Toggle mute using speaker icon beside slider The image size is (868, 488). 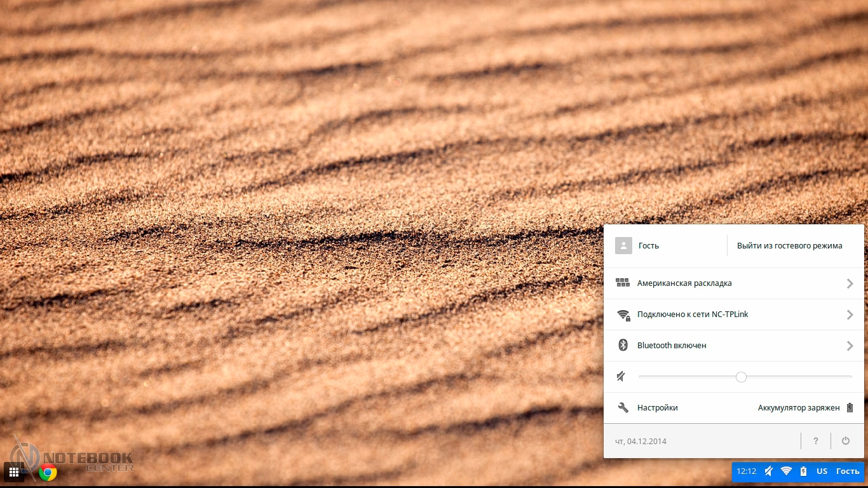621,377
